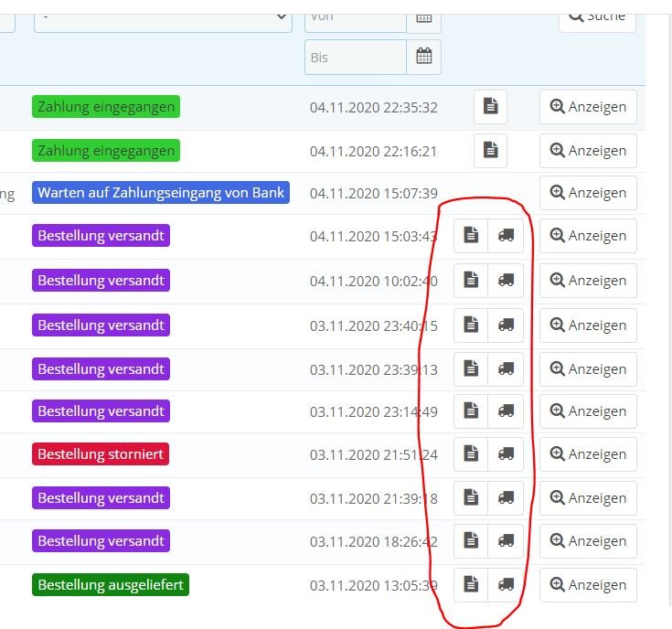
Task: Click Anzeigen for order 03.11.2020 23:40:15
Action: [588, 325]
